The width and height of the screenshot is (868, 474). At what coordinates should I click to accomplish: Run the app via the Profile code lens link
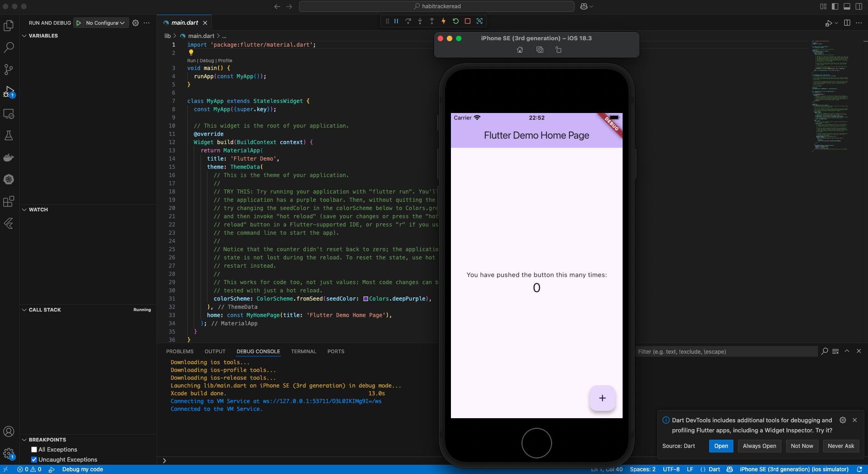[x=225, y=60]
